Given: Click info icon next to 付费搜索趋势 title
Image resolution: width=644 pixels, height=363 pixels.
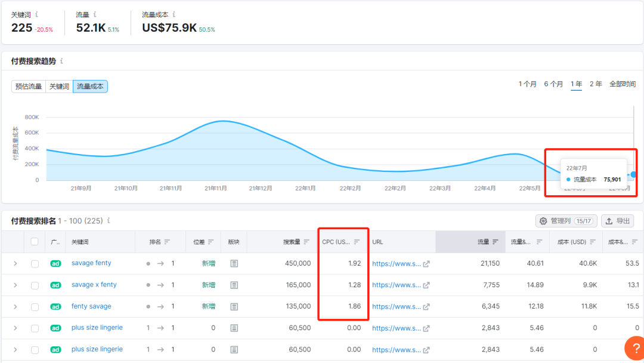Looking at the screenshot, I should [x=62, y=61].
